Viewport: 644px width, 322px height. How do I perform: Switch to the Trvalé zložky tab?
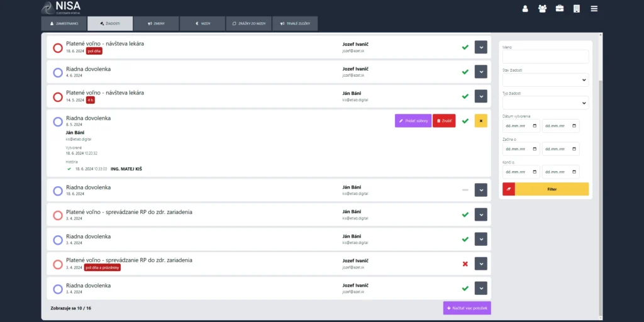(295, 24)
